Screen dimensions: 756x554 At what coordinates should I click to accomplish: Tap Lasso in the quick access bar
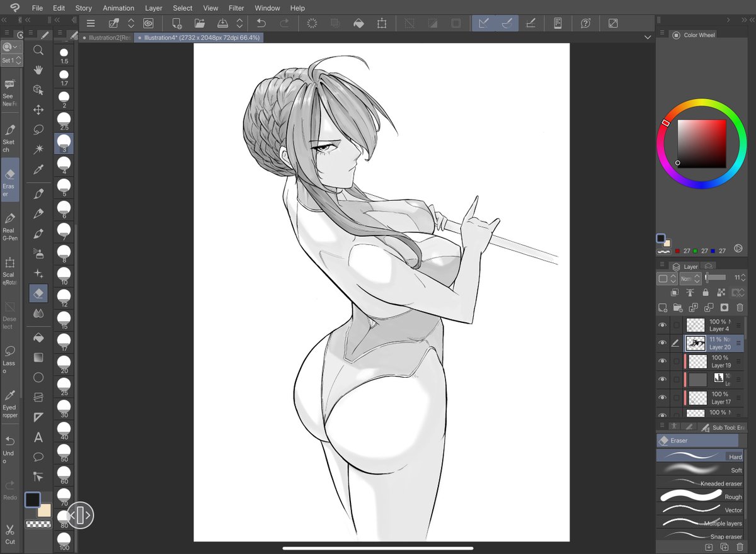pos(10,359)
